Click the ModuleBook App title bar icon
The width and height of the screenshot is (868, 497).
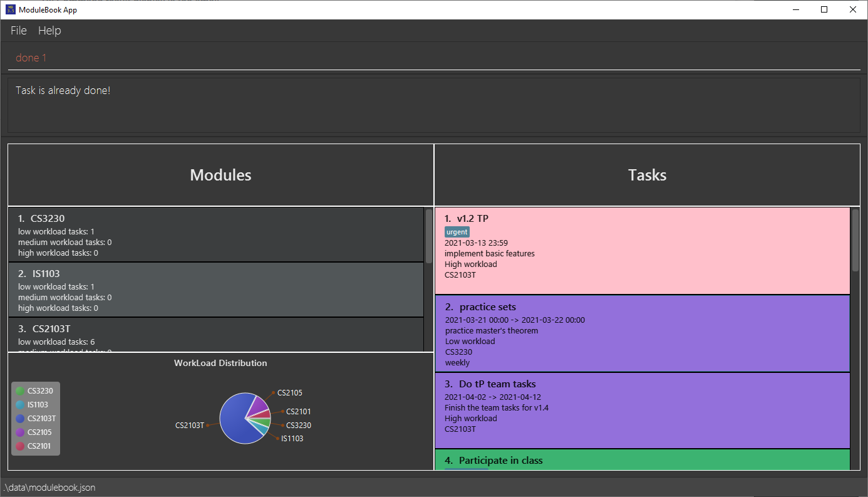[x=10, y=9]
